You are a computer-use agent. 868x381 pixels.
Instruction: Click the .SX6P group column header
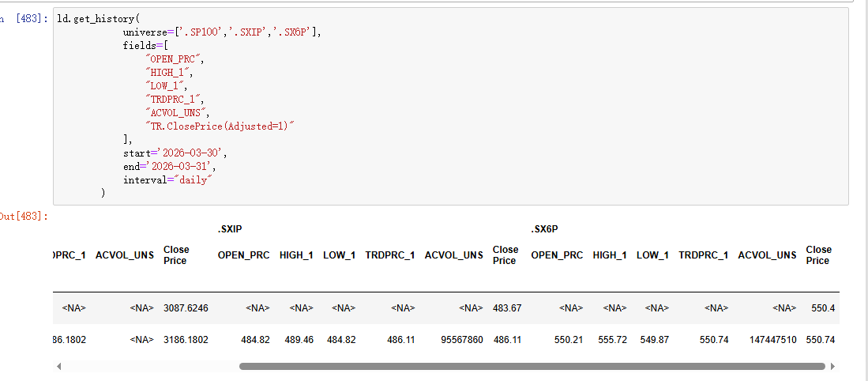point(544,228)
